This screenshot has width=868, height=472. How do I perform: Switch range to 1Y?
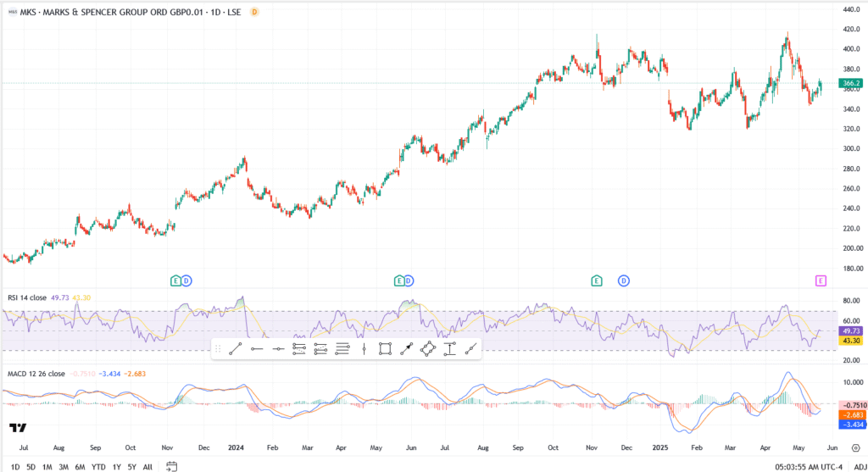(x=116, y=466)
